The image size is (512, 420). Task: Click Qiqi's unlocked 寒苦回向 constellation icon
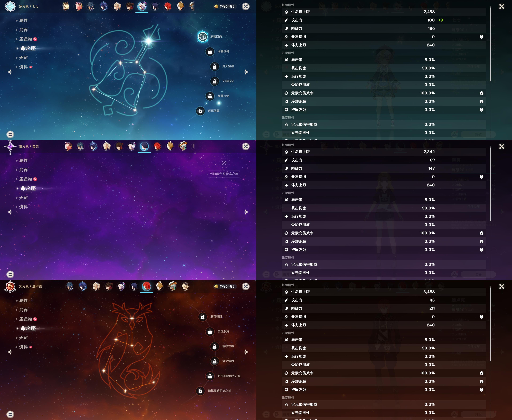[x=203, y=37]
